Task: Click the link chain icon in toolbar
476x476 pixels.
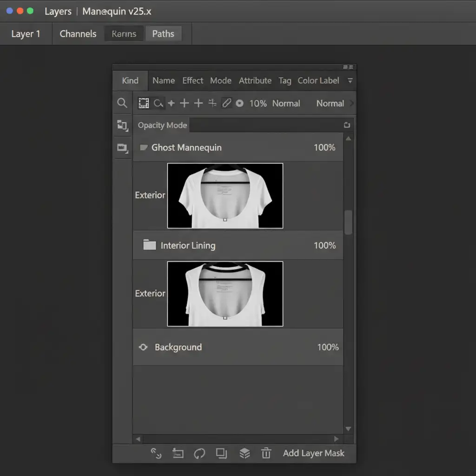Action: (226, 103)
